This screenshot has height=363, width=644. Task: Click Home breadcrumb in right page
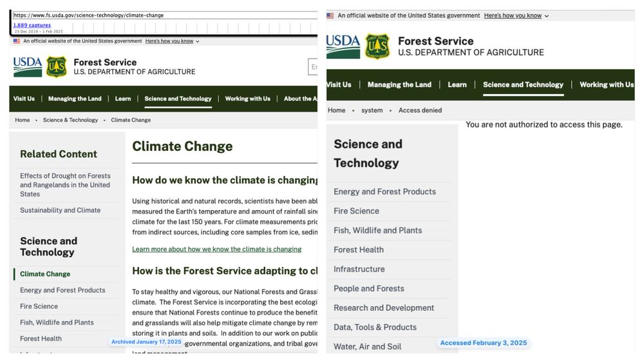point(336,110)
